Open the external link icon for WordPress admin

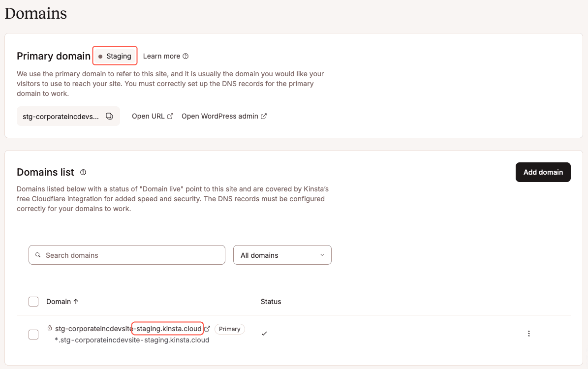click(x=264, y=116)
